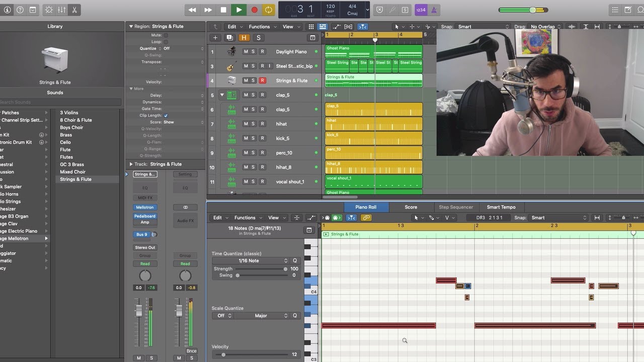This screenshot has width=644, height=362.
Task: Open the List Editors button
Action: pyautogui.click(x=615, y=10)
